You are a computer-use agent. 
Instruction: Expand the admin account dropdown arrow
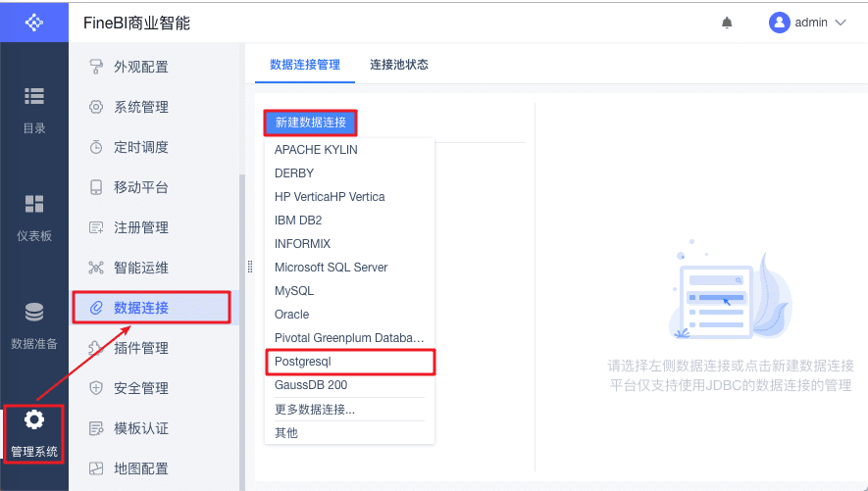pyautogui.click(x=841, y=23)
